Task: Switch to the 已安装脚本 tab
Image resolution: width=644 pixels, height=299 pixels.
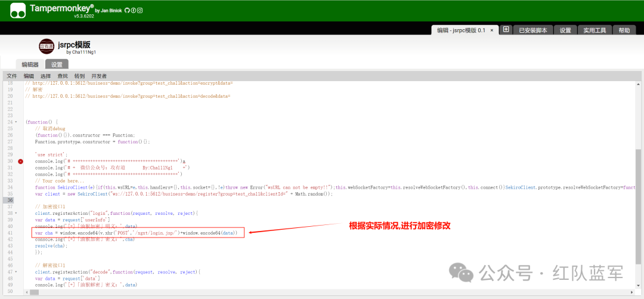Action: click(533, 30)
